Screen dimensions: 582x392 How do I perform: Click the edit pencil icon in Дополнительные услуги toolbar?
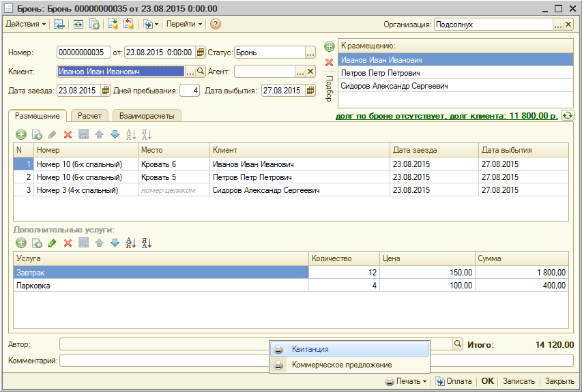[x=53, y=243]
